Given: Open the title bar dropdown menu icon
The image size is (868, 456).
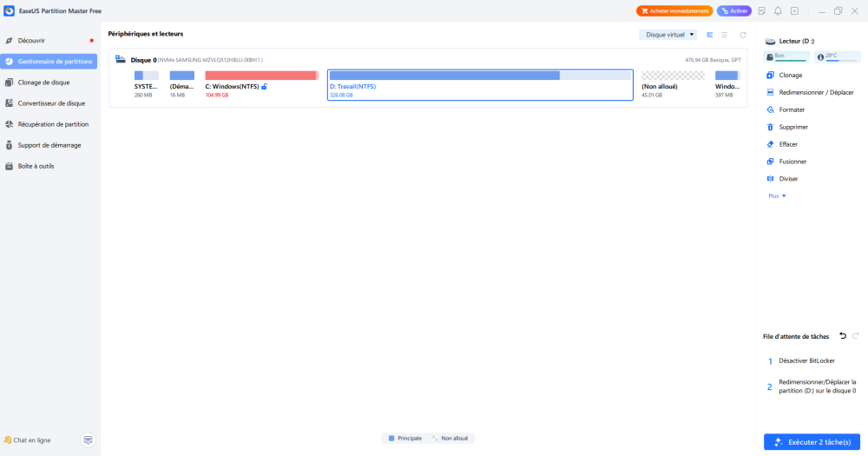Looking at the screenshot, I should [x=794, y=11].
